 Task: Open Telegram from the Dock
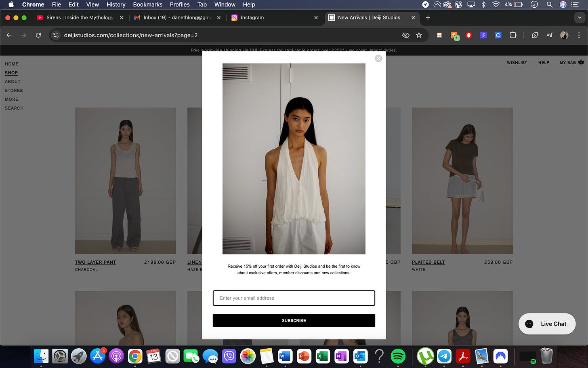click(444, 356)
